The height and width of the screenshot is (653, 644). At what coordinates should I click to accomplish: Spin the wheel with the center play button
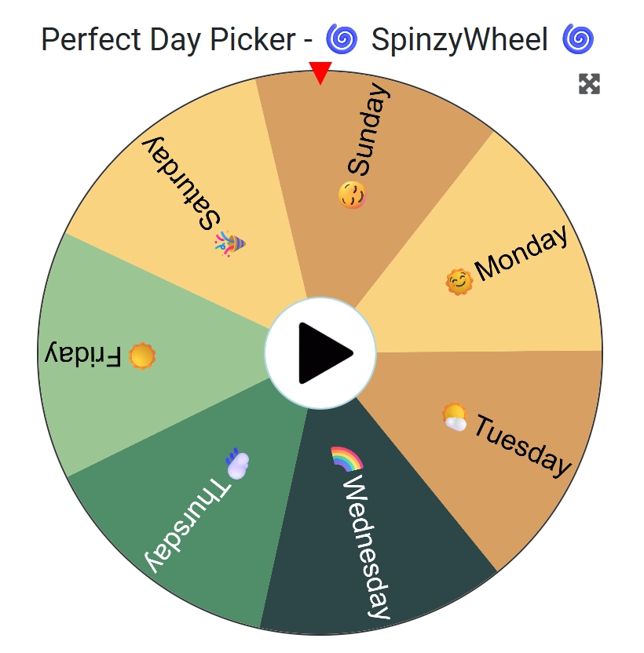coord(320,353)
